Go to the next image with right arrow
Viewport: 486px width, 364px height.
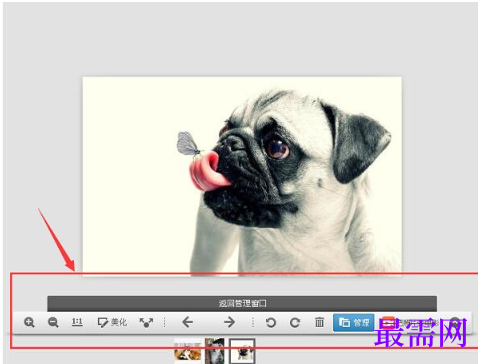(229, 322)
